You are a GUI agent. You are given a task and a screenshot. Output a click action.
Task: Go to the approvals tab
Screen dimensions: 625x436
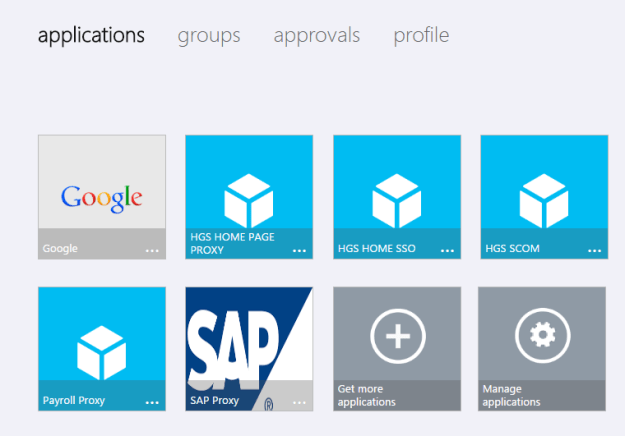tap(317, 36)
